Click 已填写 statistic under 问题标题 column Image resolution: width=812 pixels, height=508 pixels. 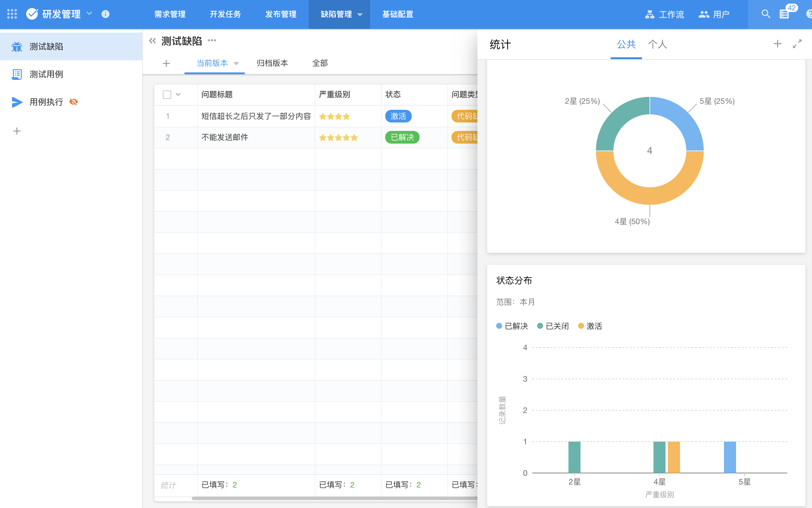pos(219,485)
